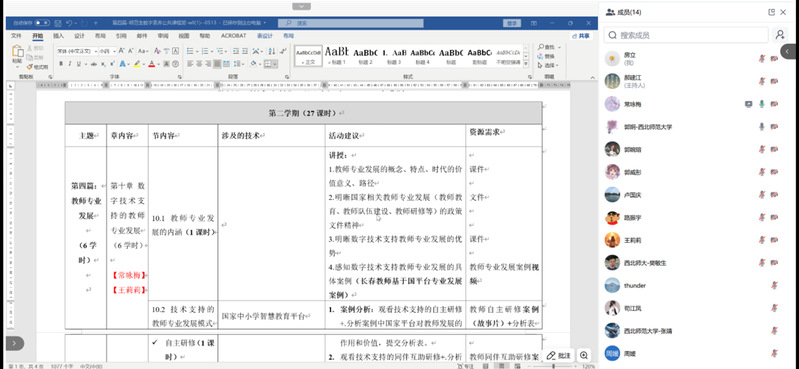The width and height of the screenshot is (799, 369).
Task: Click the 批注 annotate button
Action: click(x=559, y=355)
